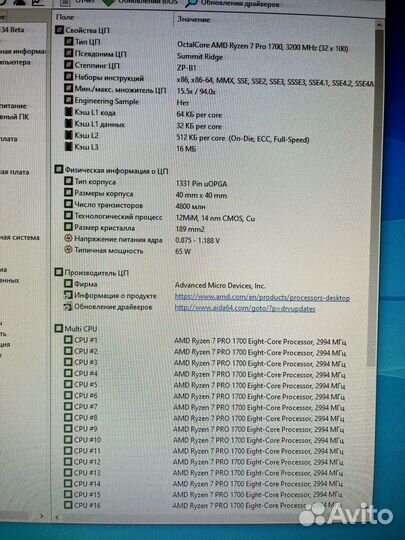Select the 40 mm x 40 mm value
Image resolution: width=405 pixels, height=540 pixels.
pyautogui.click(x=201, y=195)
